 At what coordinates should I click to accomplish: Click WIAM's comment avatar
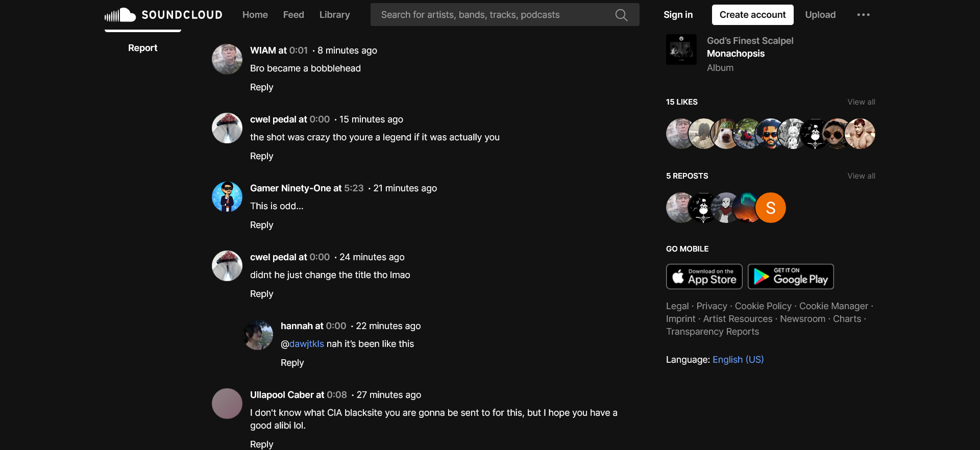(227, 59)
